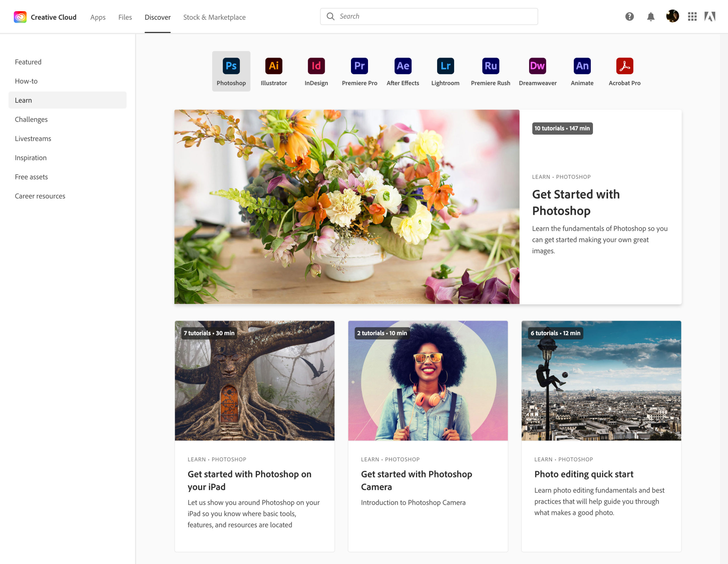
Task: Click in the Search field
Action: pos(429,16)
